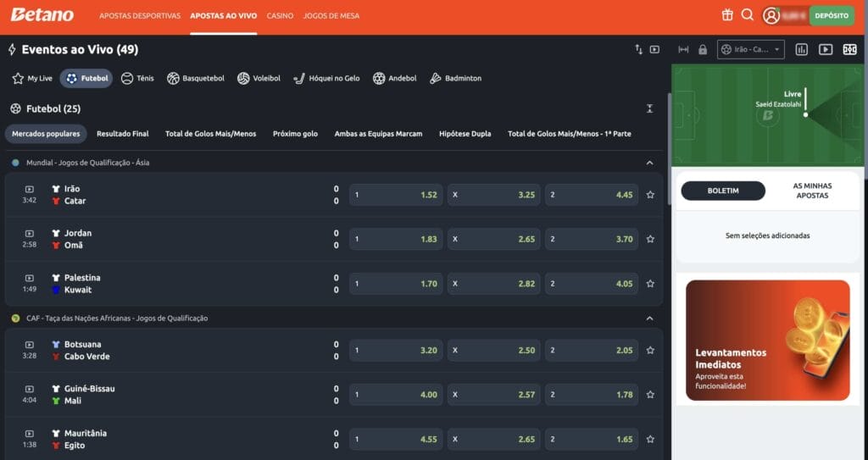
Task: Bet on Kuwait win at odds 4.05
Action: (x=592, y=284)
